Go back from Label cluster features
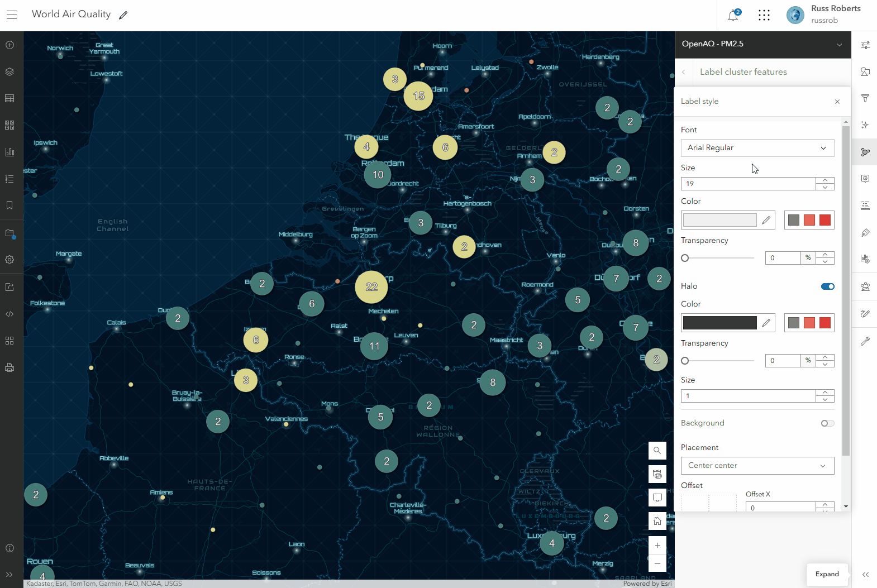Viewport: 877px width, 588px height. point(683,72)
